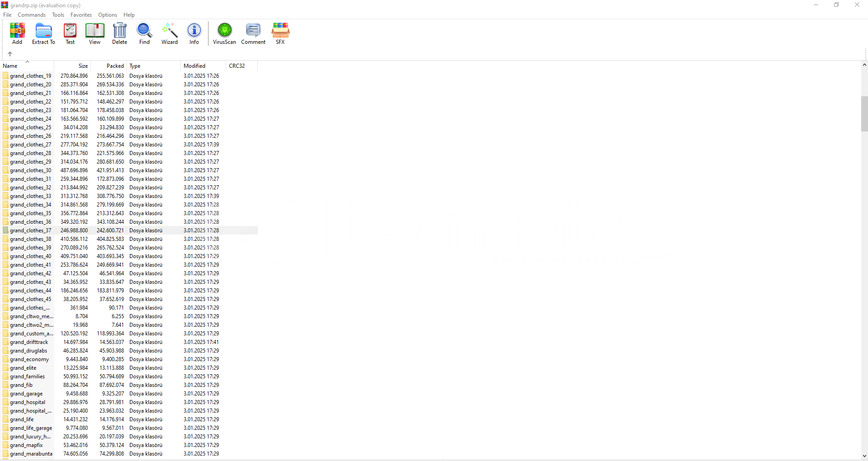Add archive Comment
The height and width of the screenshot is (461, 868).
pyautogui.click(x=253, y=33)
